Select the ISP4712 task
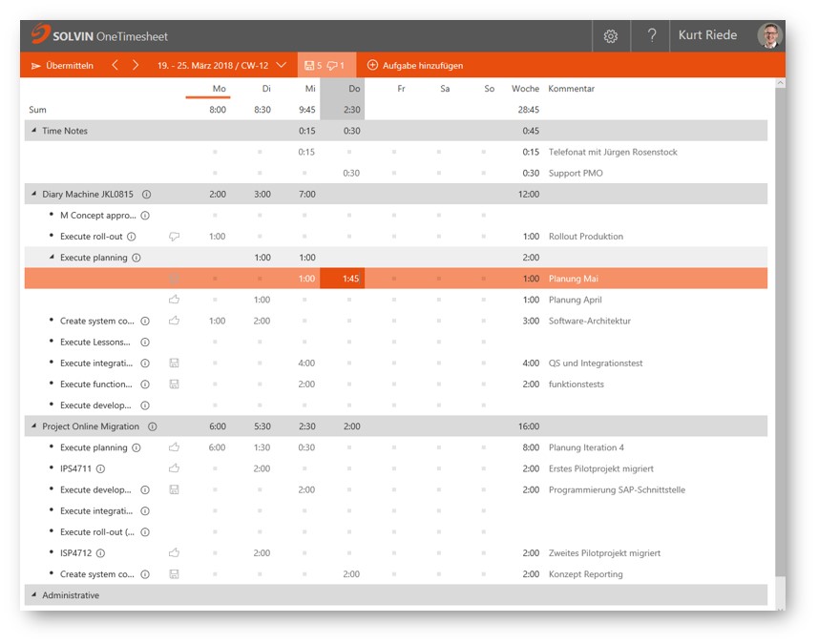The image size is (818, 644). pyautogui.click(x=75, y=552)
